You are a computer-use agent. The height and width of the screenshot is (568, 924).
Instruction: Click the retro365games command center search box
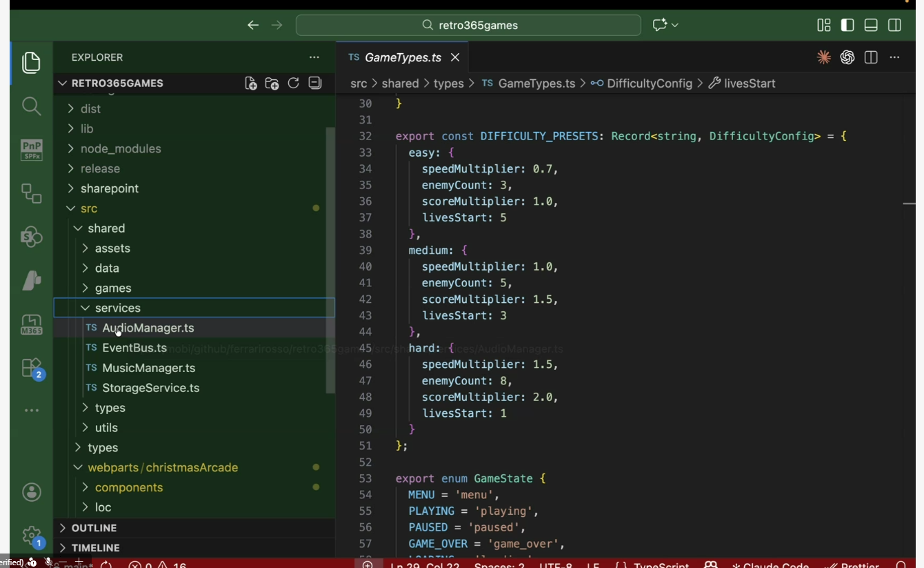[x=469, y=26]
